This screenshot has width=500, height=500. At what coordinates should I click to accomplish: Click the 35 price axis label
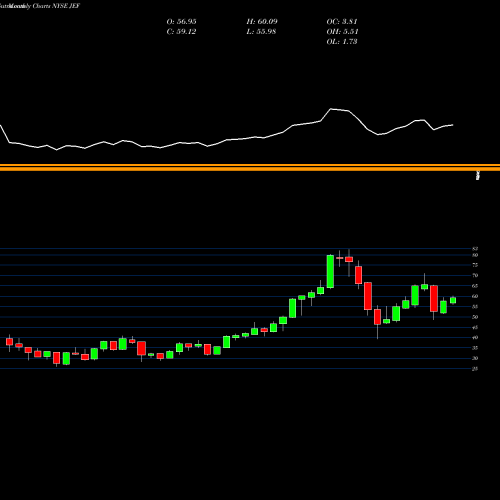(x=475, y=348)
